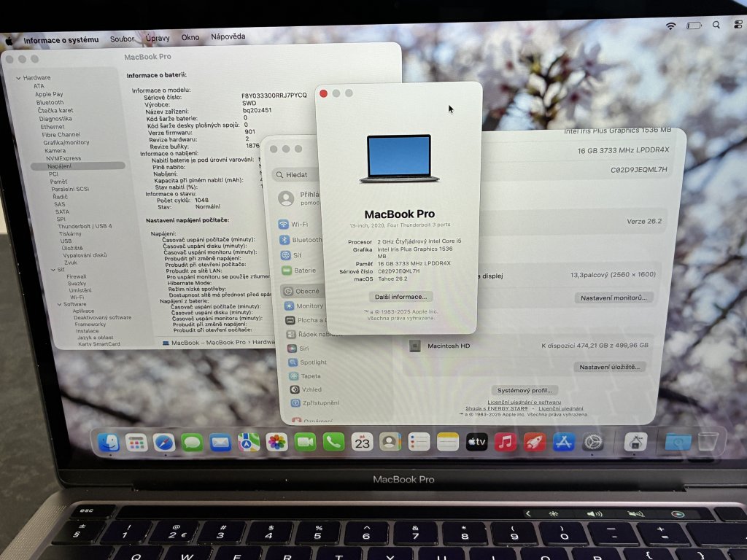The image size is (747, 560).
Task: Open Notes from the Dock
Action: [448, 442]
